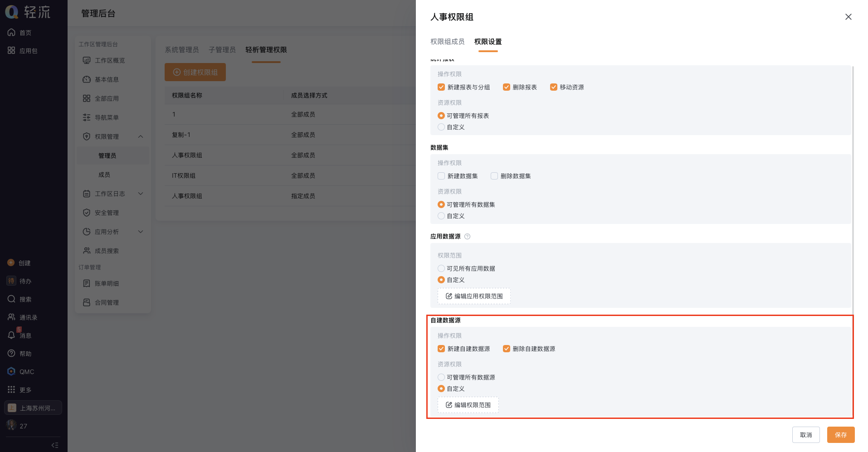Open workspace switcher 上海苏州河…

pyautogui.click(x=33, y=408)
